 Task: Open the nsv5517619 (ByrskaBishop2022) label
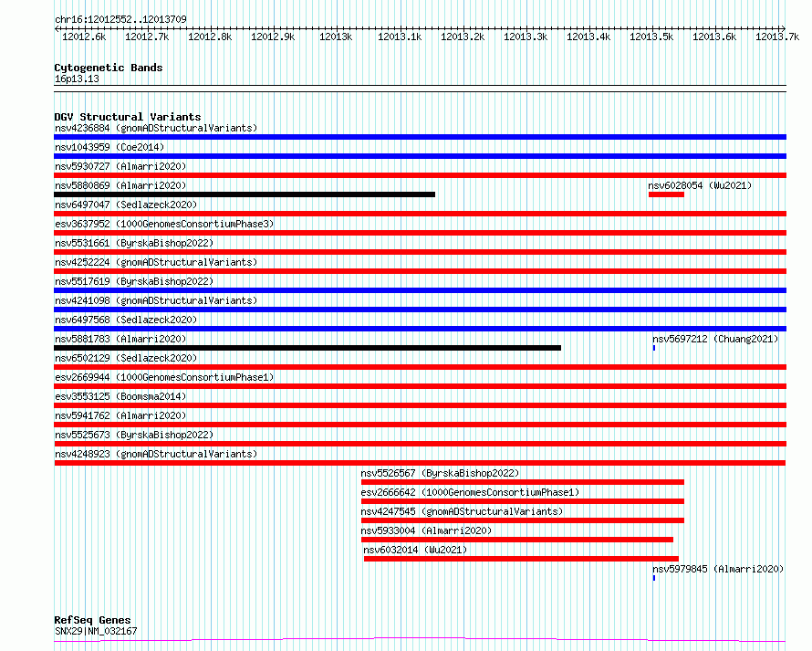(134, 281)
